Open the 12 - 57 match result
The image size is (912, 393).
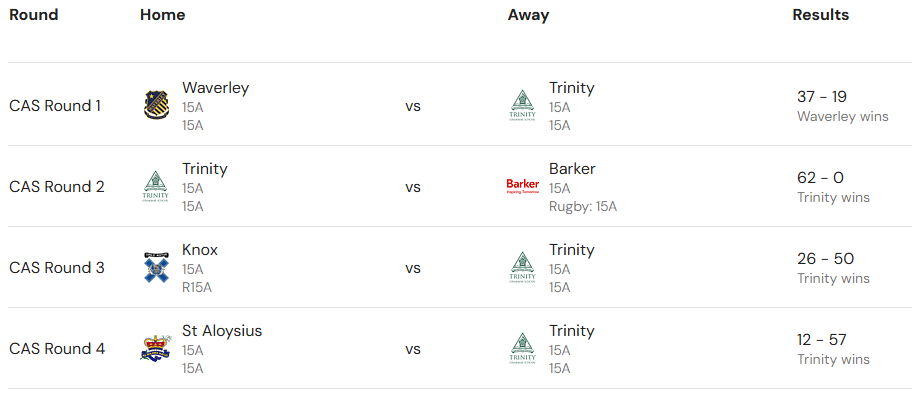pos(822,340)
